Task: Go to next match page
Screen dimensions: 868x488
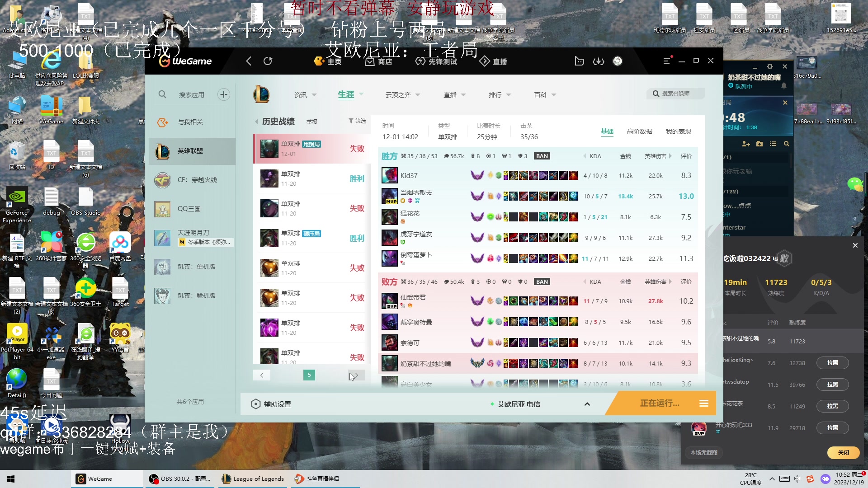Action: (356, 375)
